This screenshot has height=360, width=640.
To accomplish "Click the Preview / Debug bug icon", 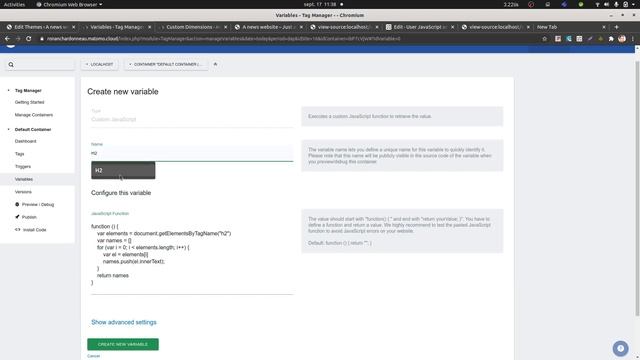I will pyautogui.click(x=17, y=204).
